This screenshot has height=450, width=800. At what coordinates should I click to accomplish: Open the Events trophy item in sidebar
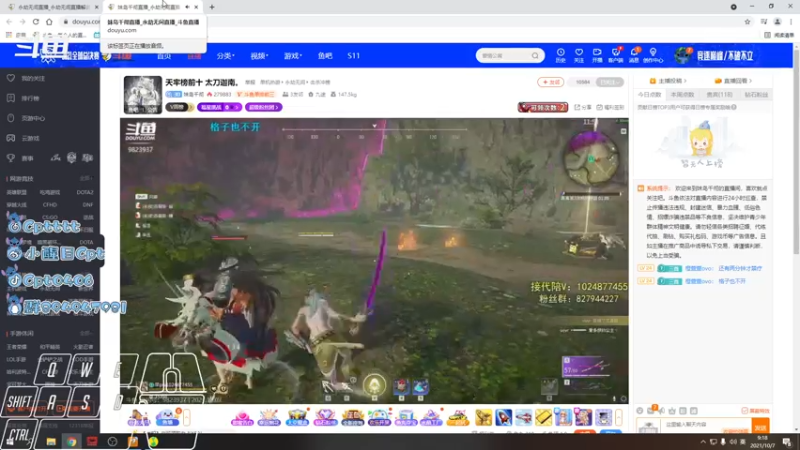[20, 158]
